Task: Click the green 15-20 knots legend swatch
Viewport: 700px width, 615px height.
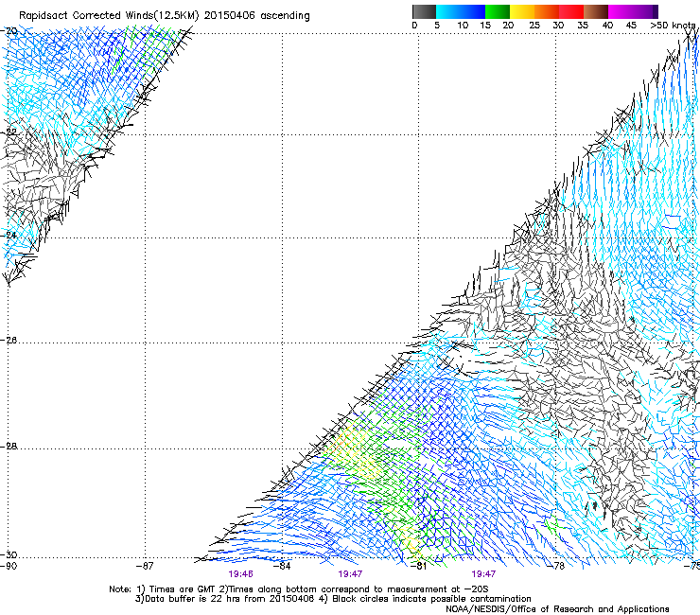Action: 498,11
